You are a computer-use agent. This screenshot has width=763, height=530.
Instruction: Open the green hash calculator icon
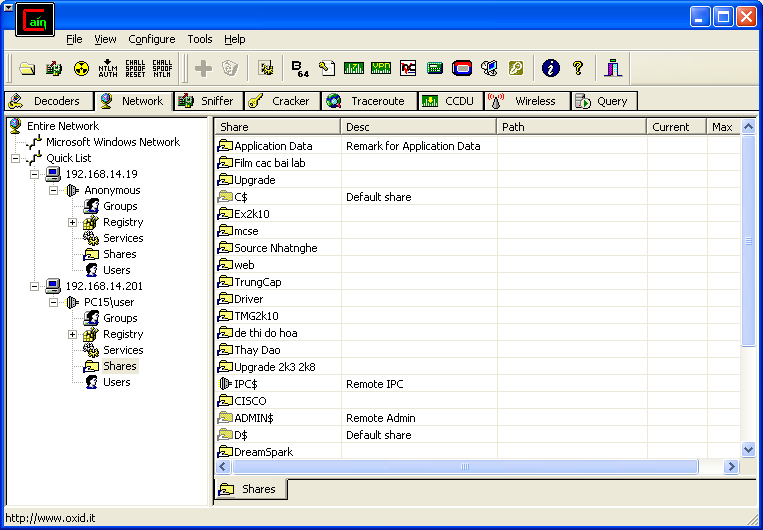435,69
